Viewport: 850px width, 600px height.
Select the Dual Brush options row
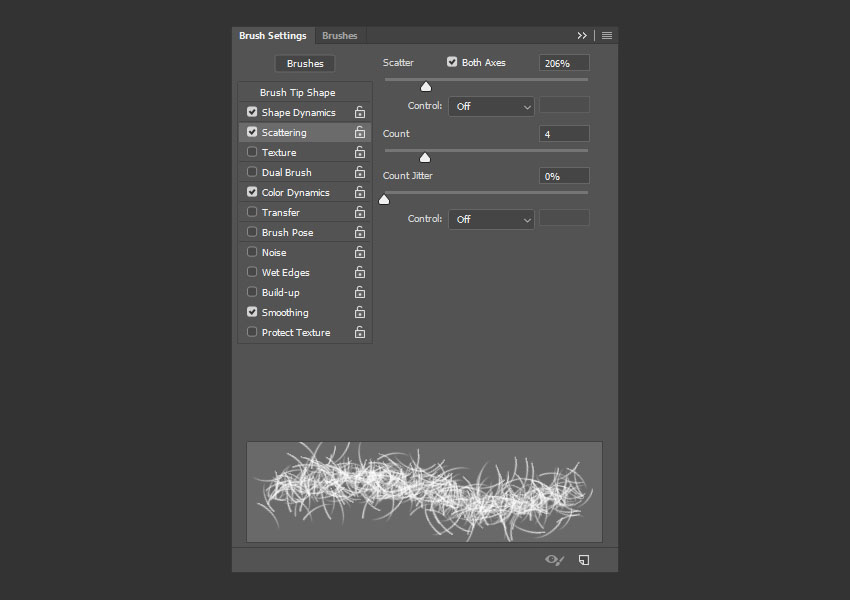(x=305, y=172)
